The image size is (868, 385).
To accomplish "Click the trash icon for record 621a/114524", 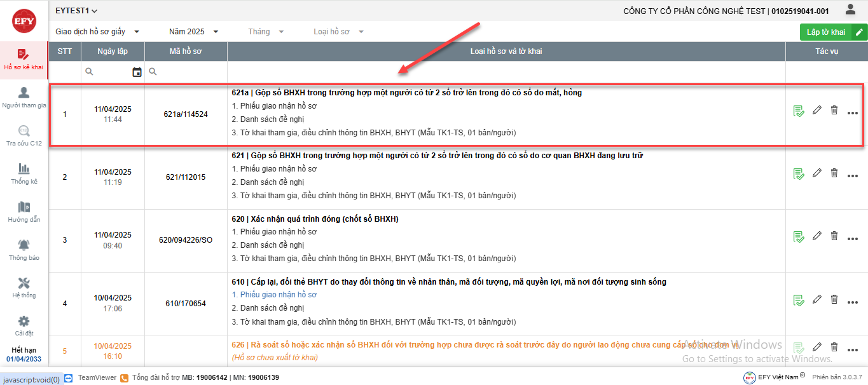I will (x=834, y=111).
